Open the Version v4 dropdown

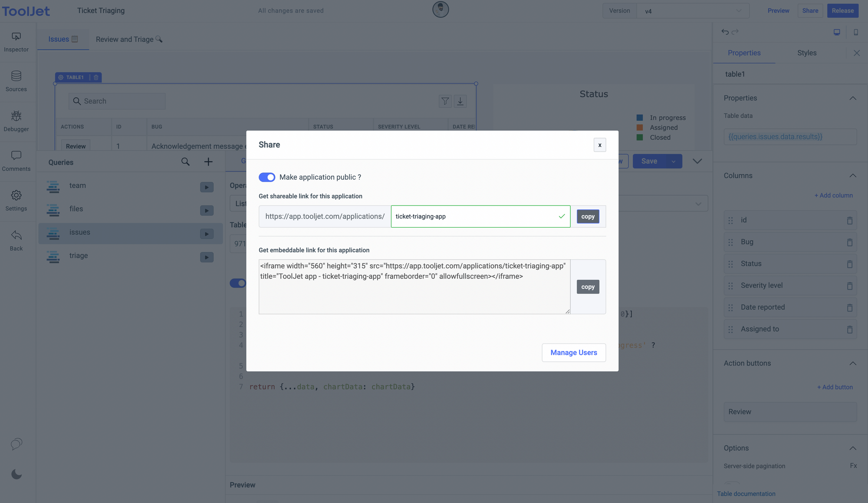[x=693, y=11]
